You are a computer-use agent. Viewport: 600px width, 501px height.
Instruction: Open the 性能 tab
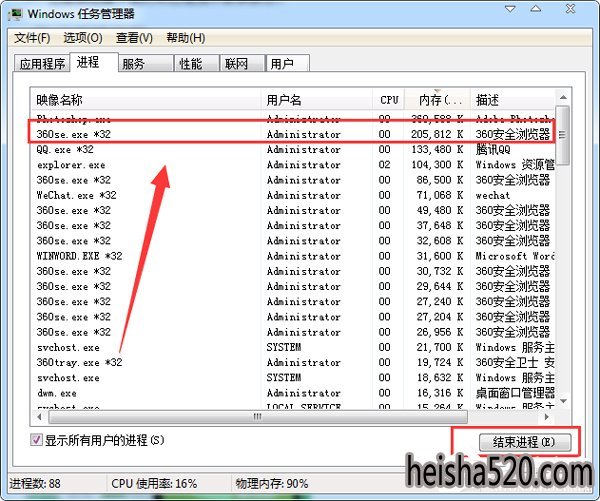pyautogui.click(x=196, y=64)
